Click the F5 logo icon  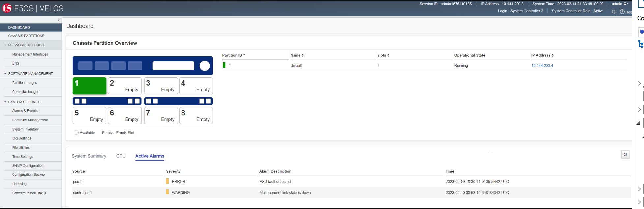tap(7, 8)
